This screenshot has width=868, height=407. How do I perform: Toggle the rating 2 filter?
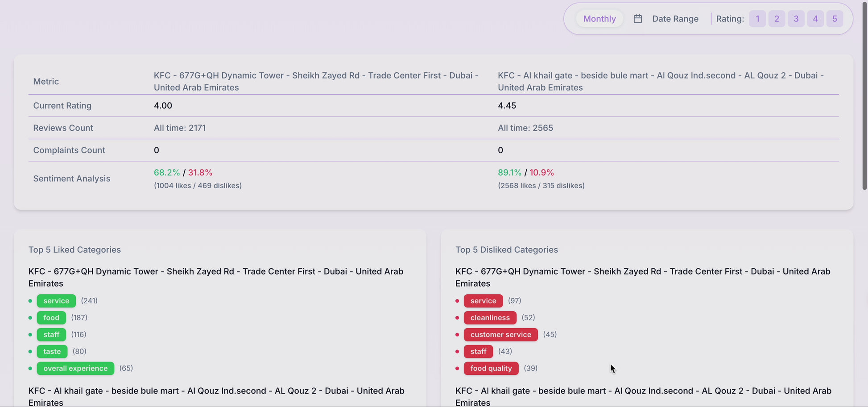[777, 19]
